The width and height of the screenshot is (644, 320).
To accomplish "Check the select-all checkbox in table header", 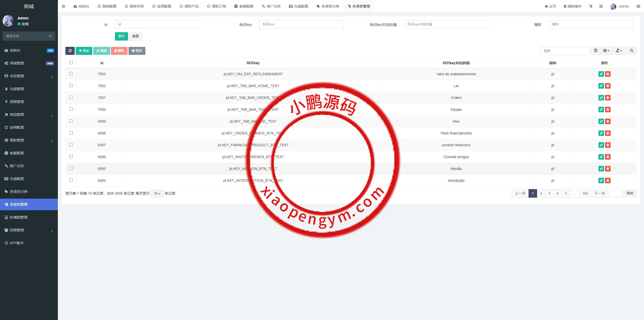I will [x=71, y=63].
